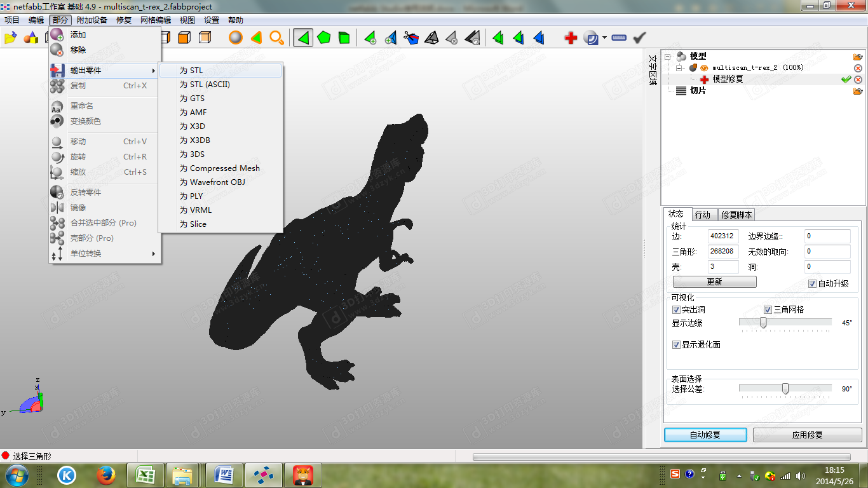This screenshot has width=868, height=488.
Task: Click the grey sphere view toolbar icon
Action: (x=236, y=37)
